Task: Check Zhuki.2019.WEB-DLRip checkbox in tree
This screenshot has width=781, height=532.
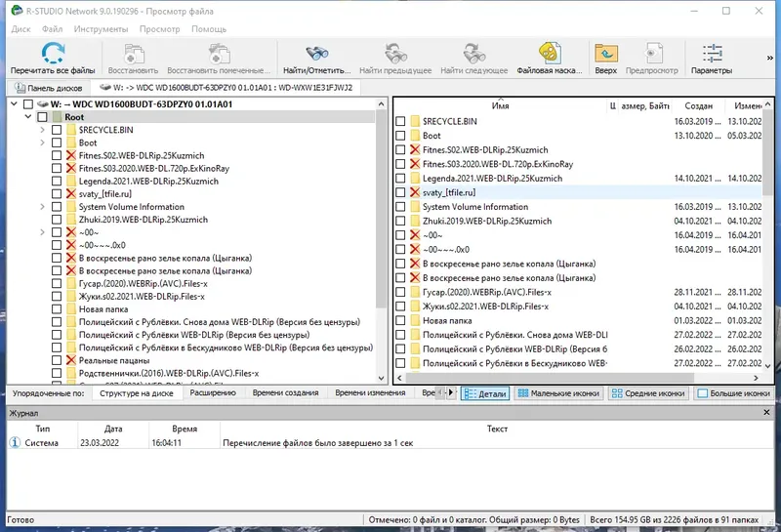Action: (57, 220)
